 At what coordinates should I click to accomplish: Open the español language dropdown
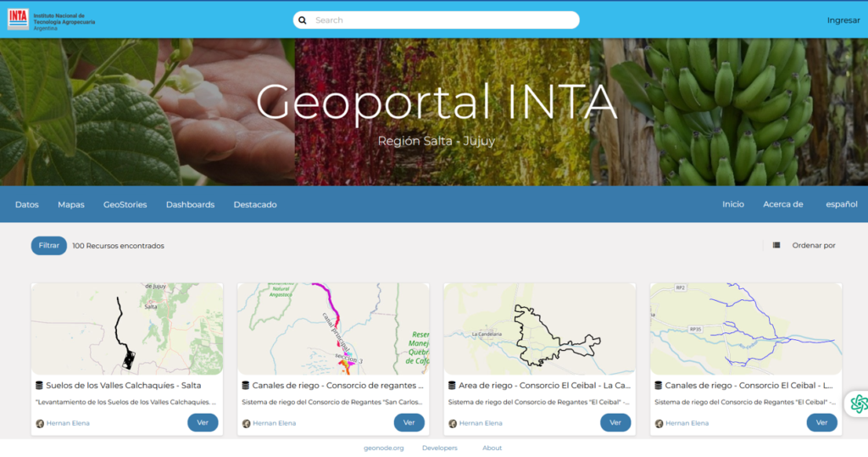[842, 204]
